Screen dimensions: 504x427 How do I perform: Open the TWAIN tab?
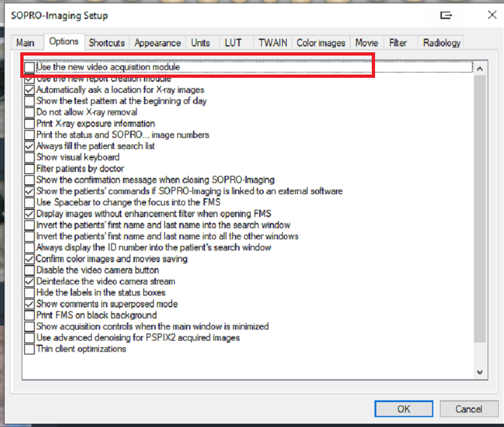[x=273, y=43]
